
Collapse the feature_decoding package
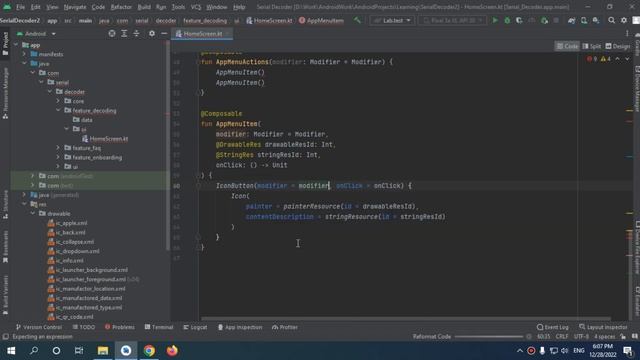[x=58, y=110]
